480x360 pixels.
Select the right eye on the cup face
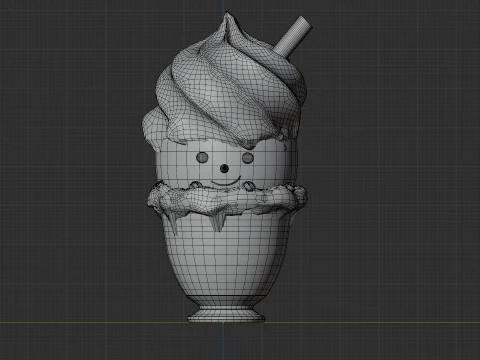(248, 158)
